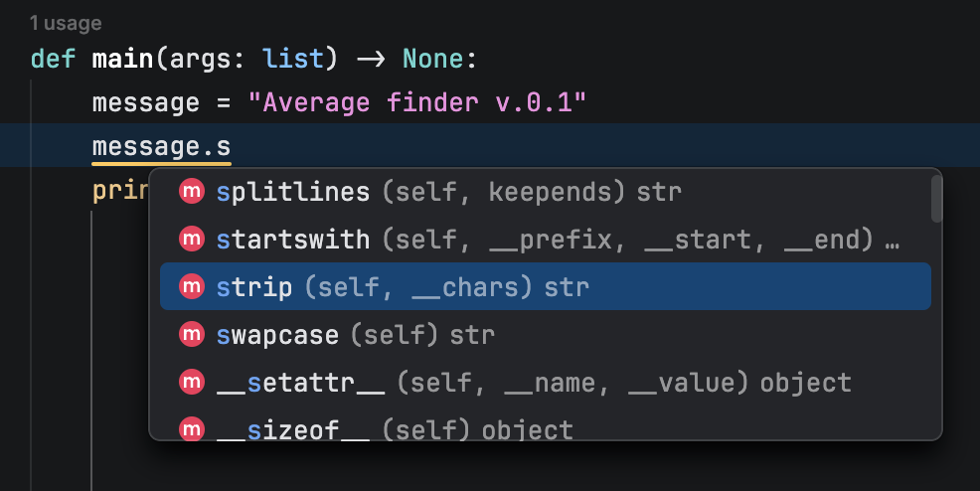Click the method icon beside __setattr__

pos(190,383)
